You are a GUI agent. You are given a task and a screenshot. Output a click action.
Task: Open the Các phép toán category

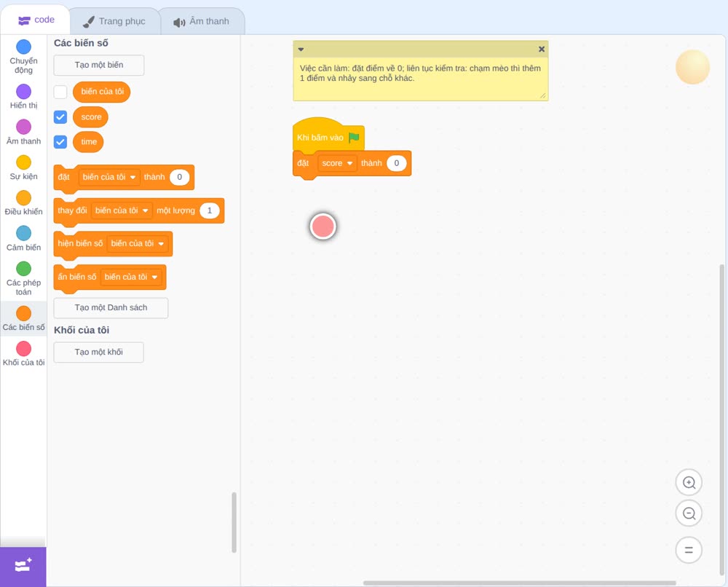24,279
